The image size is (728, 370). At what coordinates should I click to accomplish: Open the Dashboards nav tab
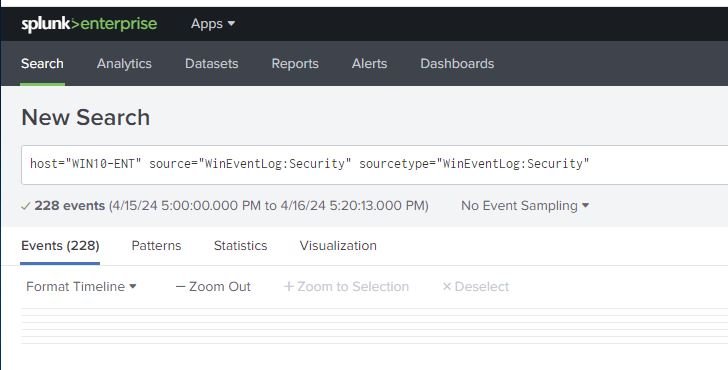[x=457, y=64]
